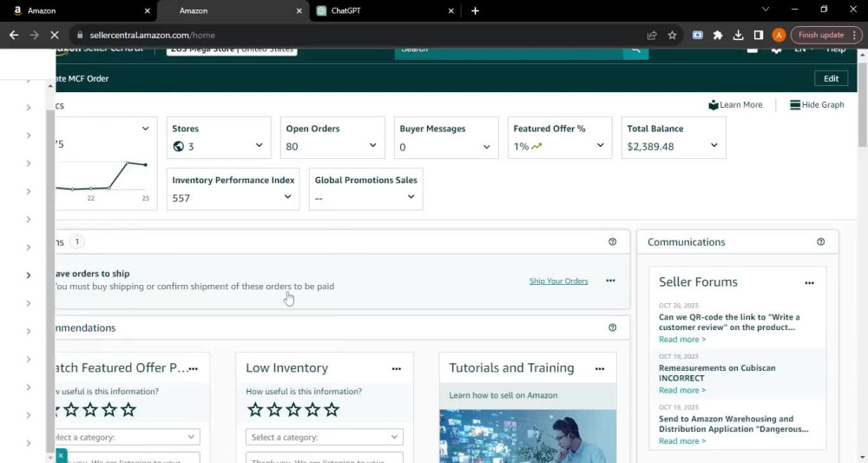Click the Edit button
The image size is (868, 463).
[831, 79]
